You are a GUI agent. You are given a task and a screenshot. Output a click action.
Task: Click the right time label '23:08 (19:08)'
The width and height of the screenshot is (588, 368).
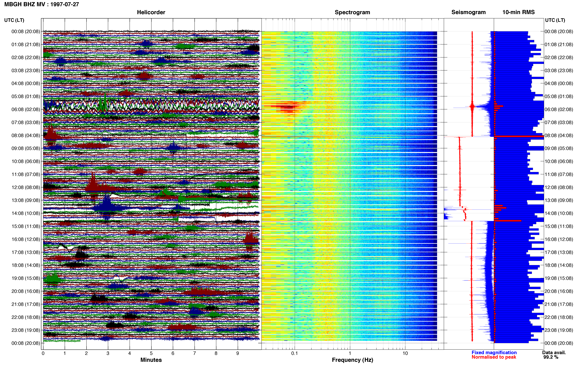tap(559, 330)
